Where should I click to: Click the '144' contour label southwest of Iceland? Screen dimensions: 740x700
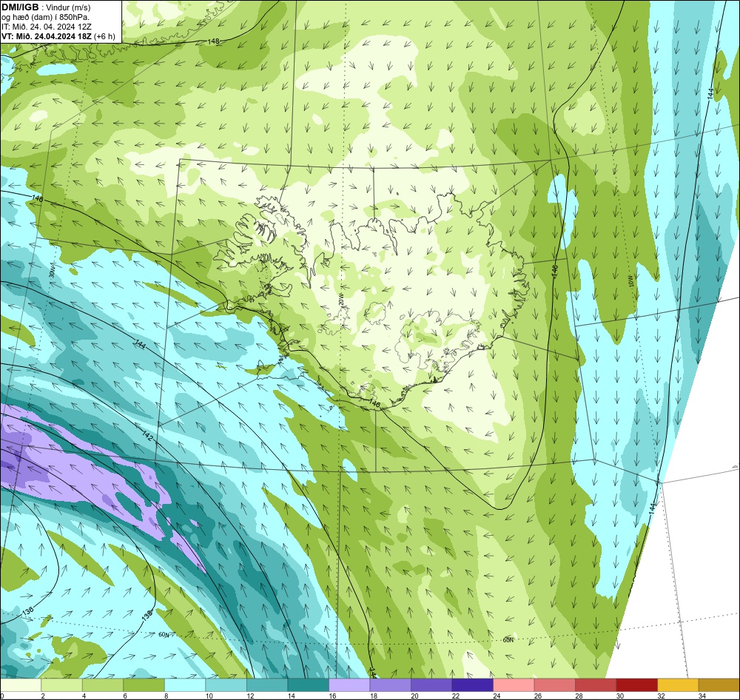coord(140,345)
